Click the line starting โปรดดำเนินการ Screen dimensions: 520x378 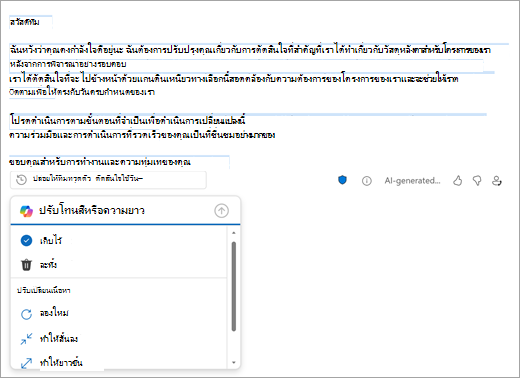pos(127,120)
